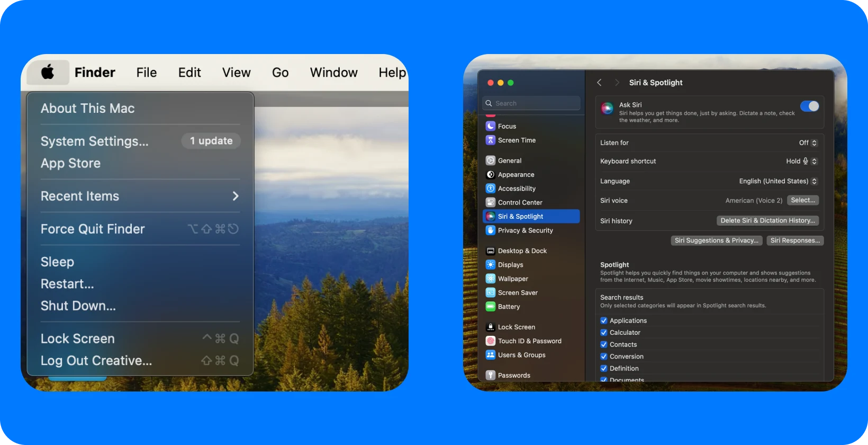Click the General gear icon

coord(491,161)
